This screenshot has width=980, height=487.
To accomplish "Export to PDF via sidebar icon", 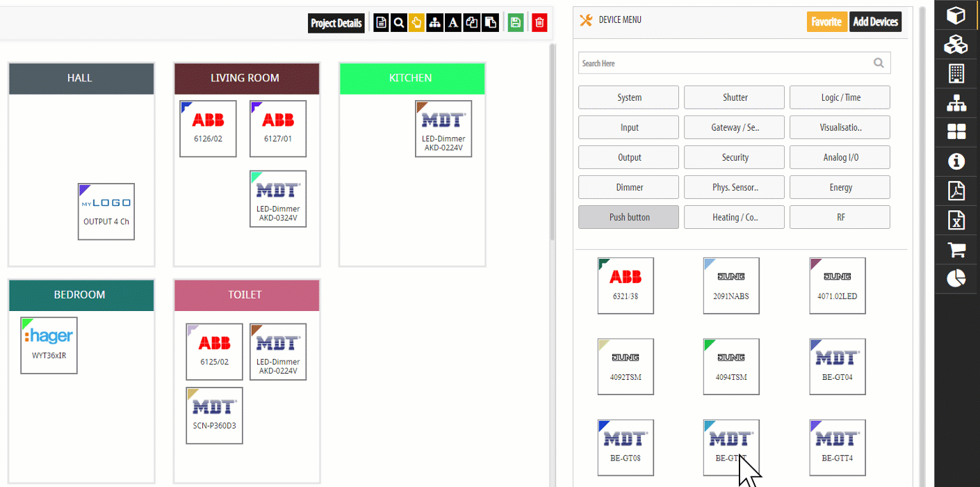I will click(x=957, y=191).
